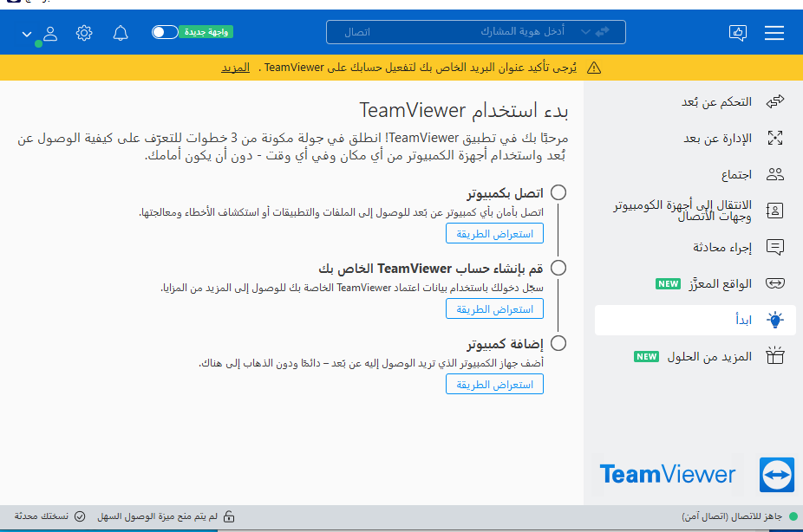Click the remote management expand icon
This screenshot has height=532, width=803.
coord(775,138)
